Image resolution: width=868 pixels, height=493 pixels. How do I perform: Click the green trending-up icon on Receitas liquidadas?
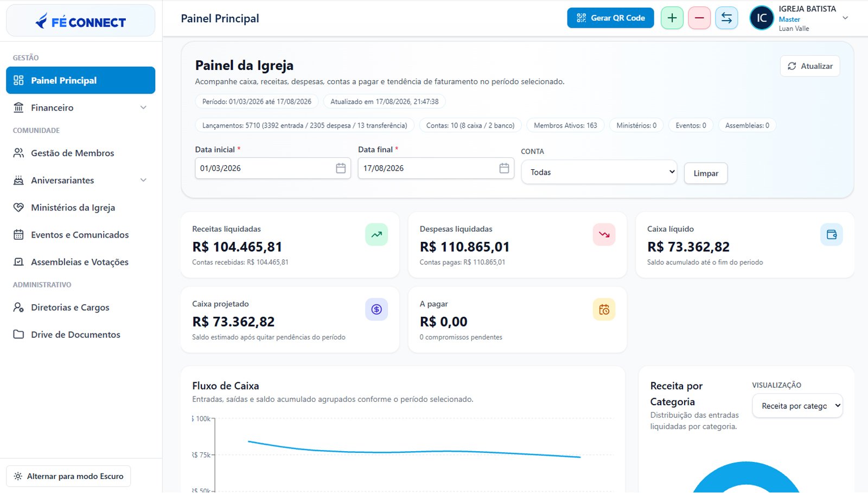pyautogui.click(x=376, y=235)
